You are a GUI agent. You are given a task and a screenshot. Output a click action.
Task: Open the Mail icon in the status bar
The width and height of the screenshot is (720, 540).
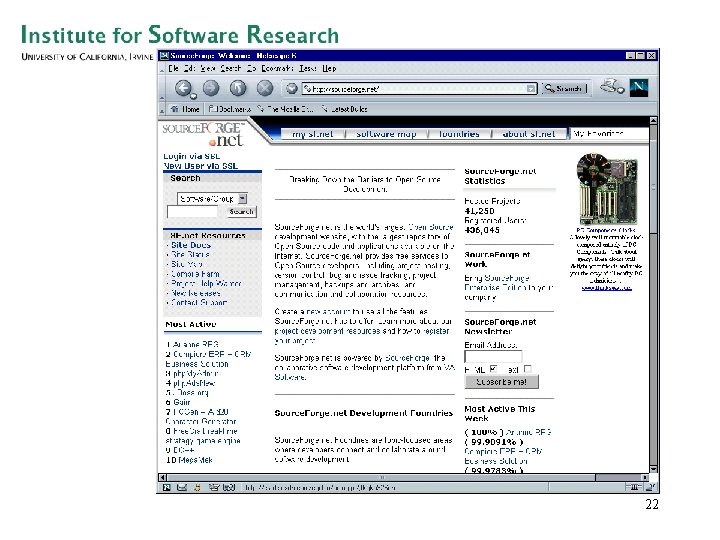[x=182, y=487]
